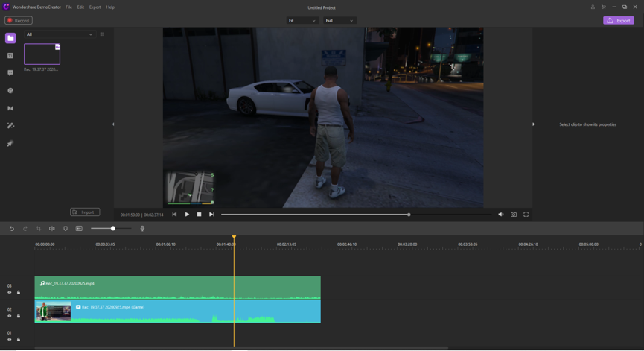The height and width of the screenshot is (351, 644).
Task: Click the zoom-to-fit timeline icon
Action: coord(79,229)
